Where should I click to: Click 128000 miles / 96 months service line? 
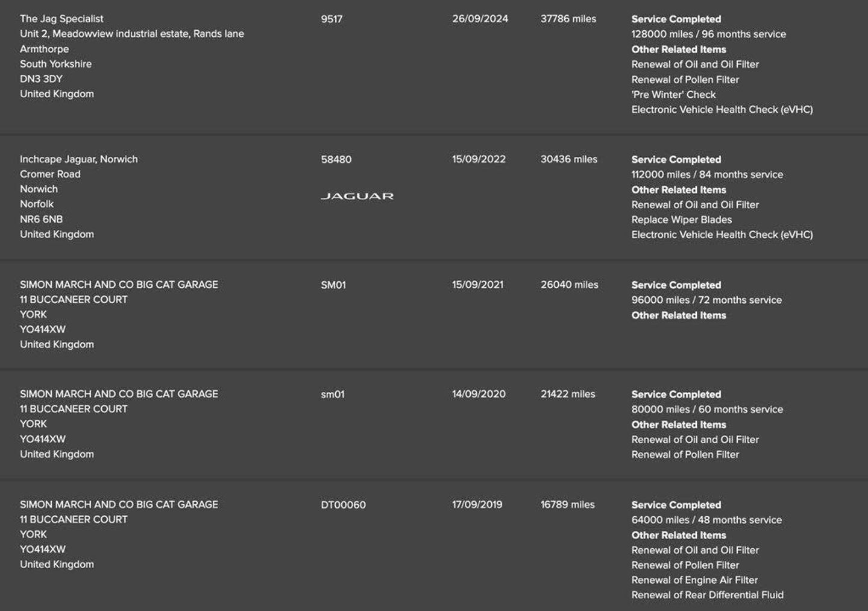point(709,34)
